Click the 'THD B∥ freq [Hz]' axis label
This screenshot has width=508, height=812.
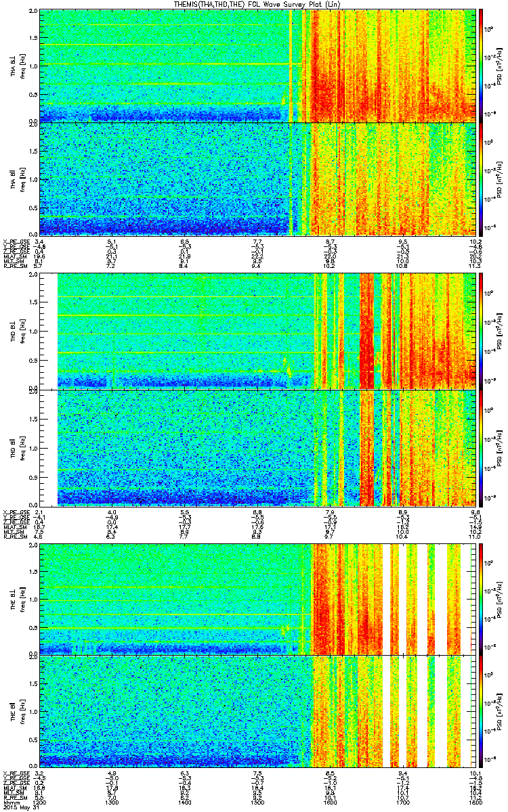(x=18, y=448)
